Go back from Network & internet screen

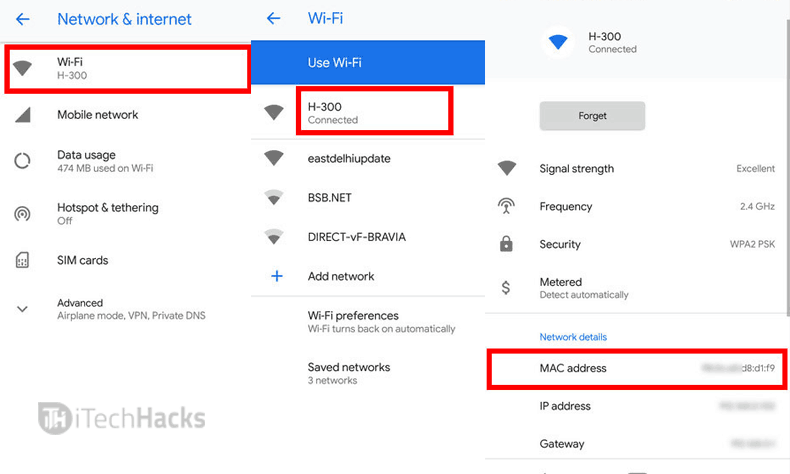pyautogui.click(x=22, y=19)
